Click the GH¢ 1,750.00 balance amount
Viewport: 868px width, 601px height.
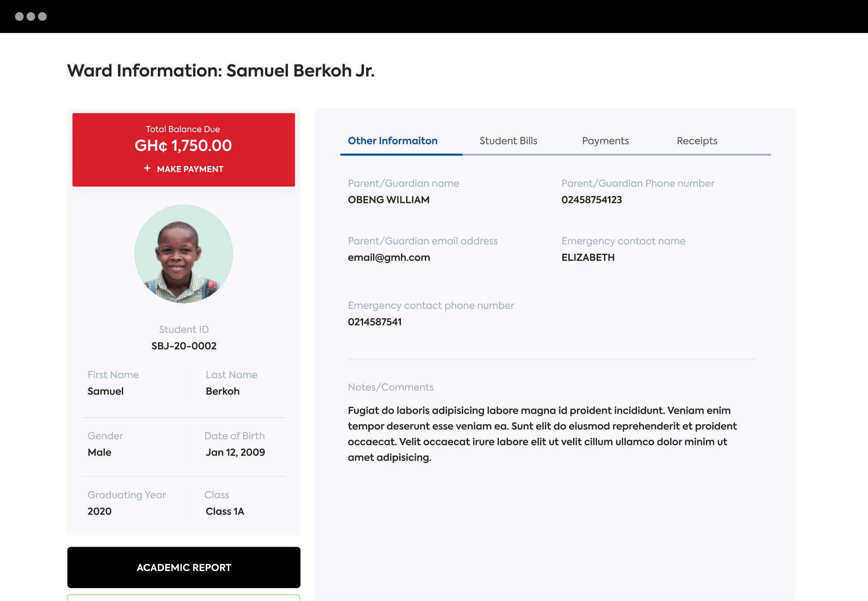click(183, 146)
